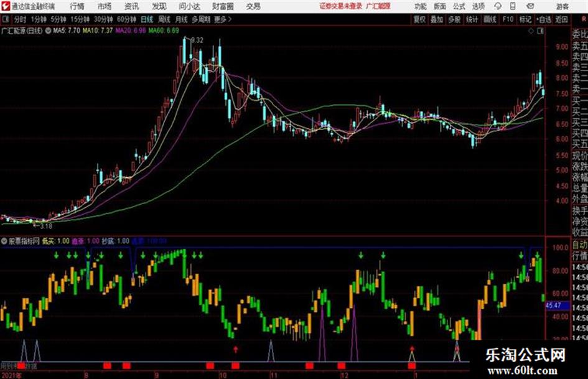This screenshot has width=588, height=379.
Task: Switch to 60分钟 period tab
Action: click(x=126, y=19)
